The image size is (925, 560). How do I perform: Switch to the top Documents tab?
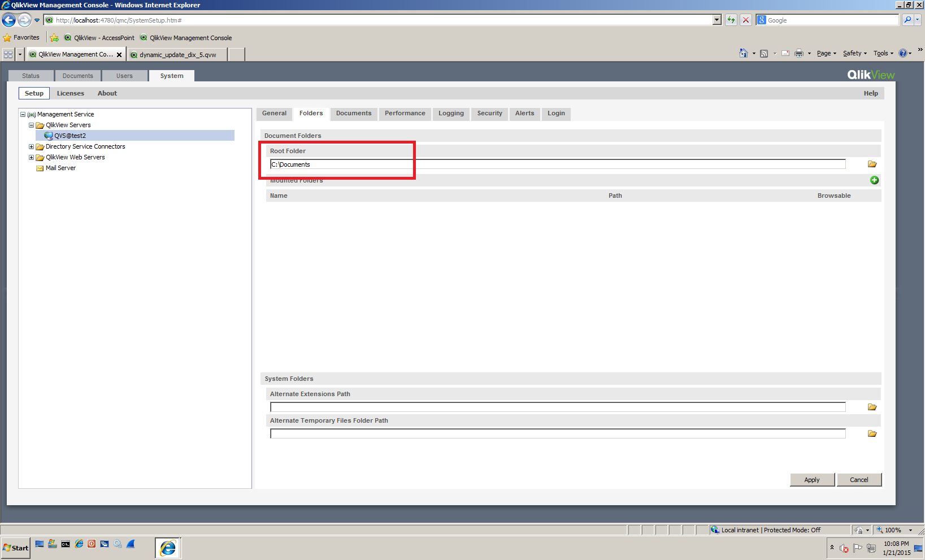pos(78,76)
